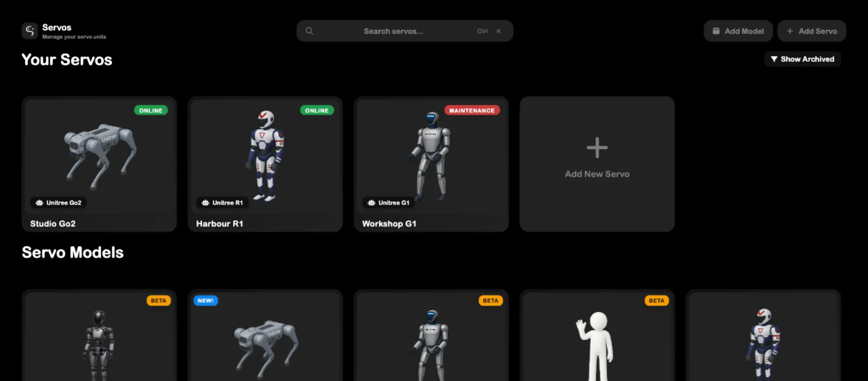Click robot icon in Unitree R1 tag

click(206, 202)
